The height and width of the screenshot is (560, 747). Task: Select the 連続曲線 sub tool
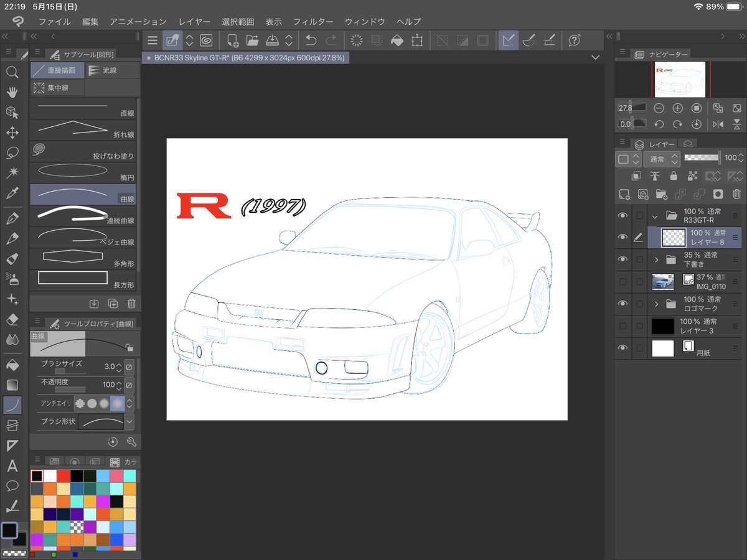[83, 215]
